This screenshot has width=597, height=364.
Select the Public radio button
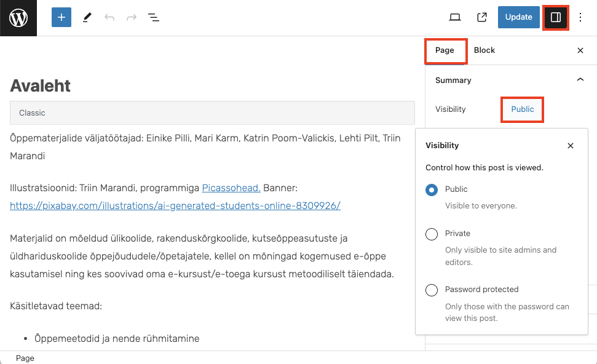tap(432, 189)
